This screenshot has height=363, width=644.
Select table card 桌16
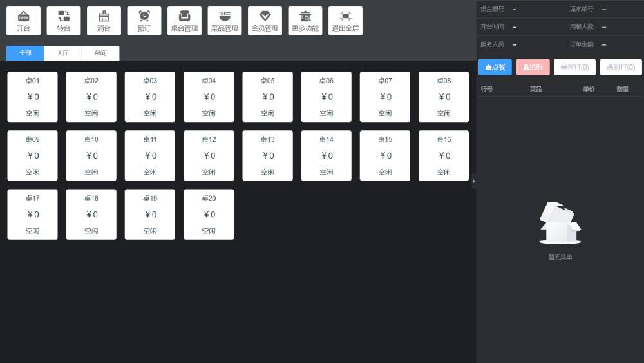pyautogui.click(x=444, y=155)
